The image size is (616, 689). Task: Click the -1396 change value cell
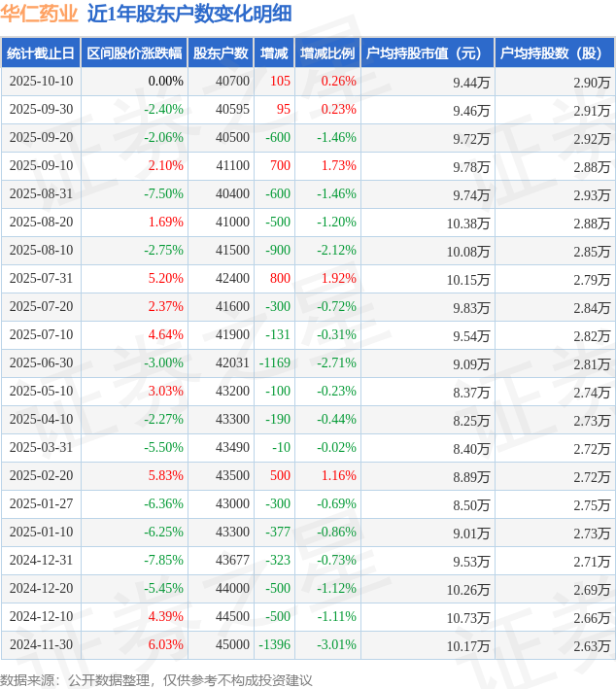click(274, 645)
